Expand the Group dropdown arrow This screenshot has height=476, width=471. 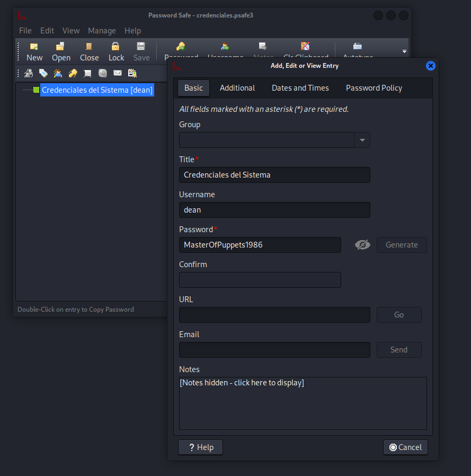pyautogui.click(x=362, y=140)
